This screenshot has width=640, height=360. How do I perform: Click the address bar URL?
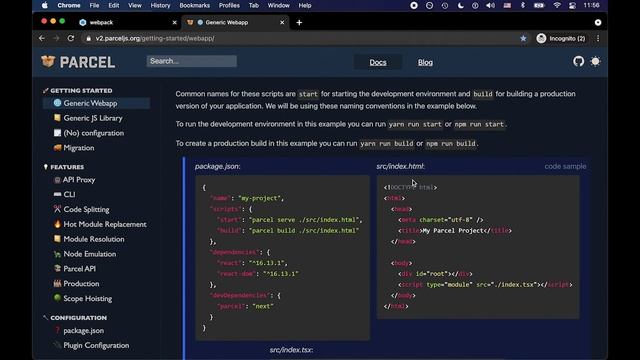coord(155,38)
